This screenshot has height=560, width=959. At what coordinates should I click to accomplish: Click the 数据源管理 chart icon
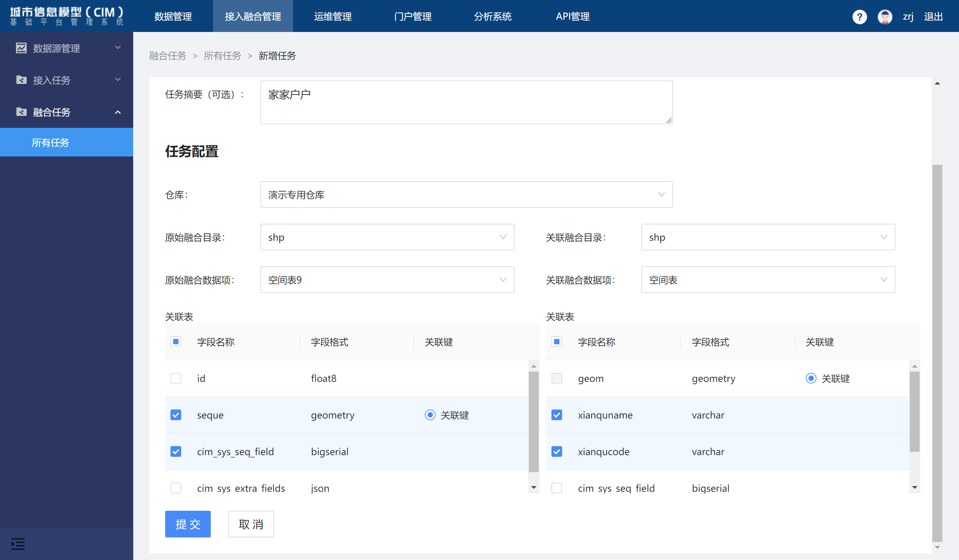pos(21,48)
